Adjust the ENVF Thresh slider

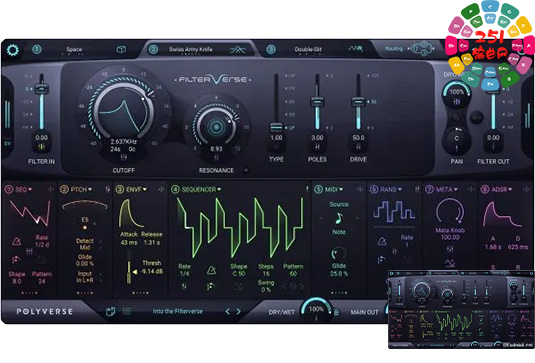129,272
